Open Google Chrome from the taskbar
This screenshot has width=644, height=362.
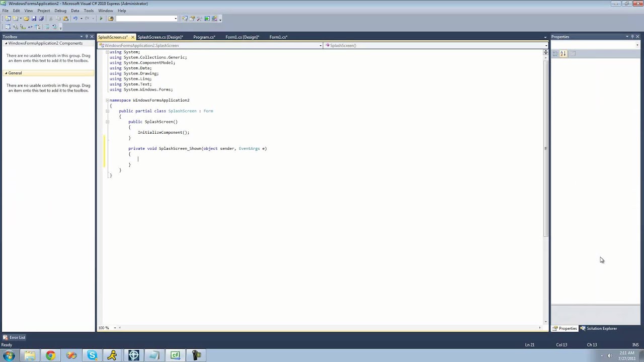coord(50,355)
